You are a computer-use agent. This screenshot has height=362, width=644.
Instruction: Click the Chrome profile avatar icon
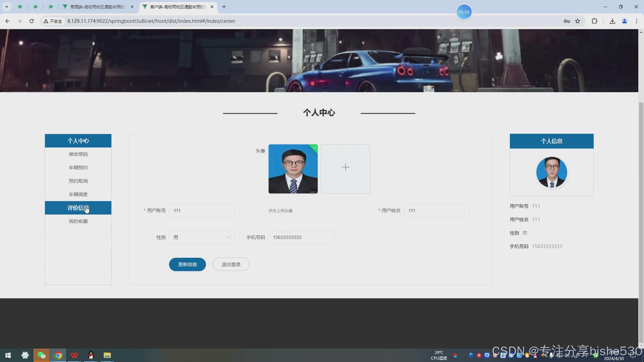(624, 21)
